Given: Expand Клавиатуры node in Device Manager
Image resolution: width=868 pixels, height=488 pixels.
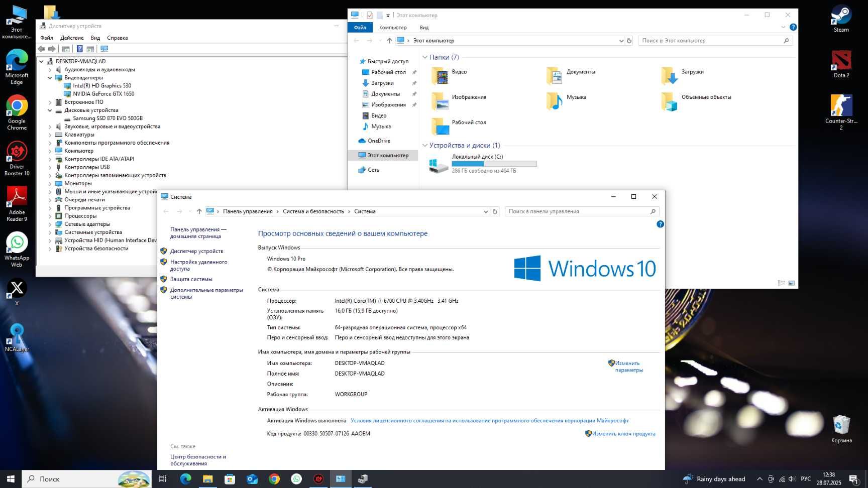Looking at the screenshot, I should pyautogui.click(x=50, y=135).
